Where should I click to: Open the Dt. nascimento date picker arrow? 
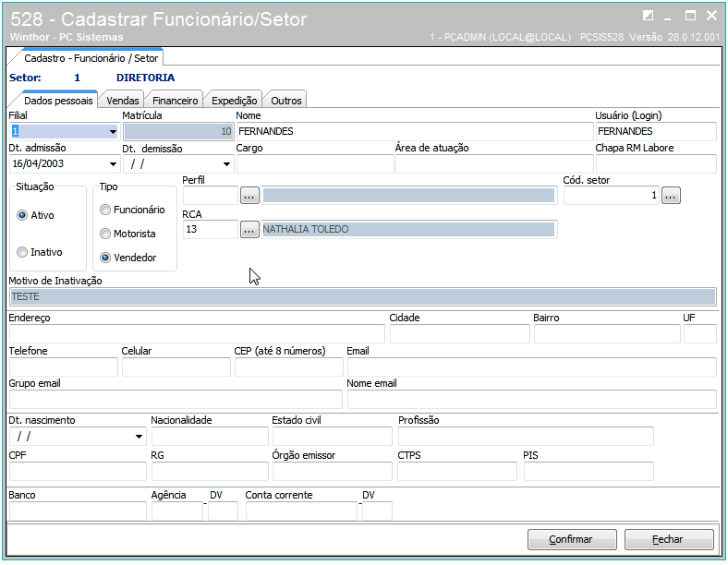139,437
